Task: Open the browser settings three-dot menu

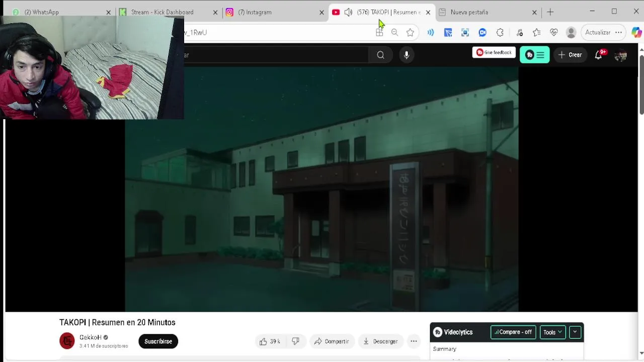Action: 618,32
